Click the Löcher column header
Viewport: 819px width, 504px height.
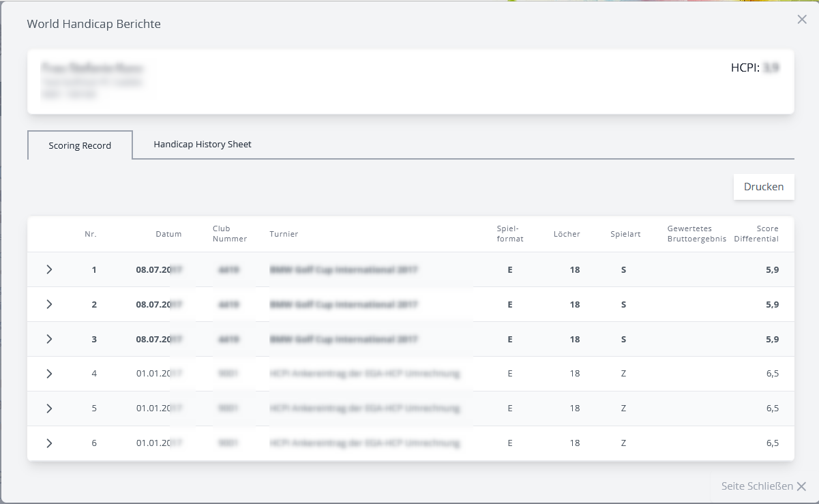pos(567,234)
